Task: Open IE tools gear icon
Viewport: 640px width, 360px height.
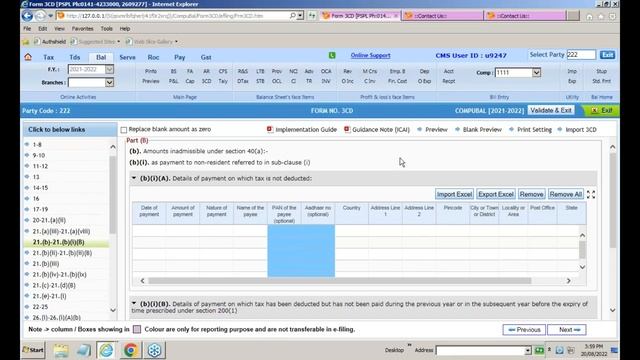Action: (x=612, y=16)
